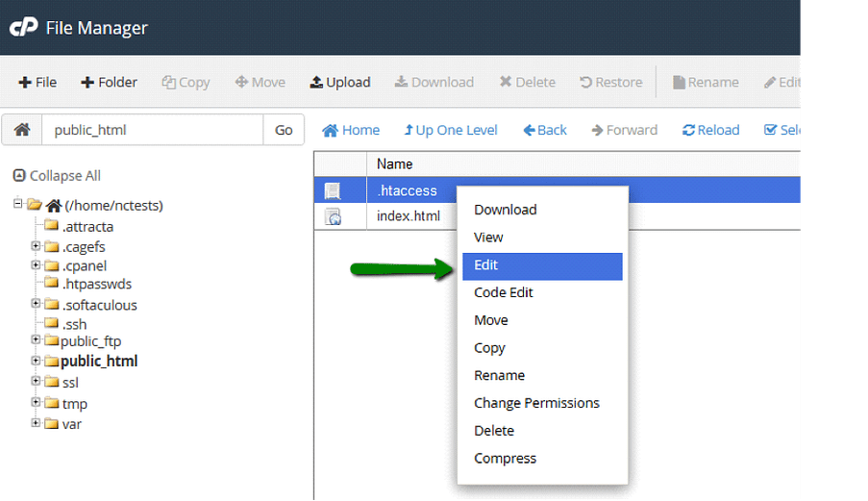Click the home icon beside path field
868x501 pixels.
21,130
